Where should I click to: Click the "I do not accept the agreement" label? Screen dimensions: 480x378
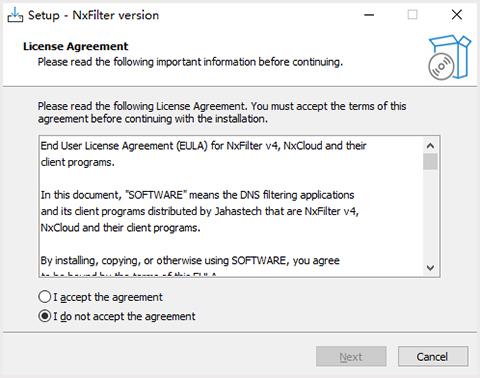(124, 316)
